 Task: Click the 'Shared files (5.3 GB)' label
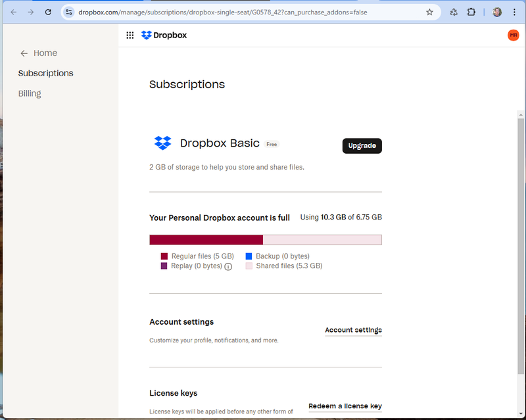click(x=289, y=266)
